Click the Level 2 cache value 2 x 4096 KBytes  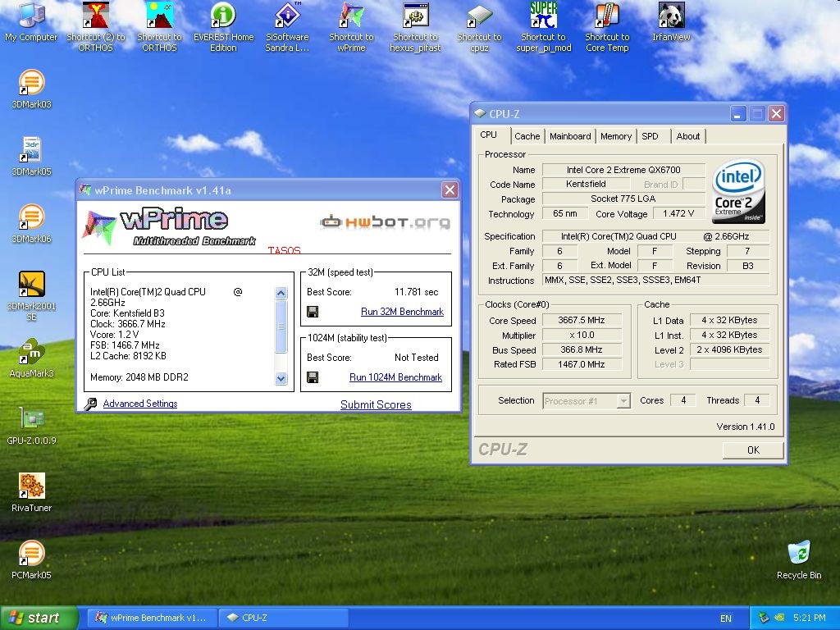(x=729, y=349)
